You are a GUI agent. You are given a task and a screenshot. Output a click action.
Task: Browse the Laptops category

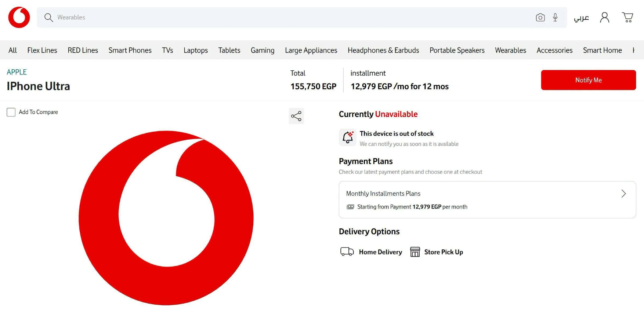tap(196, 50)
